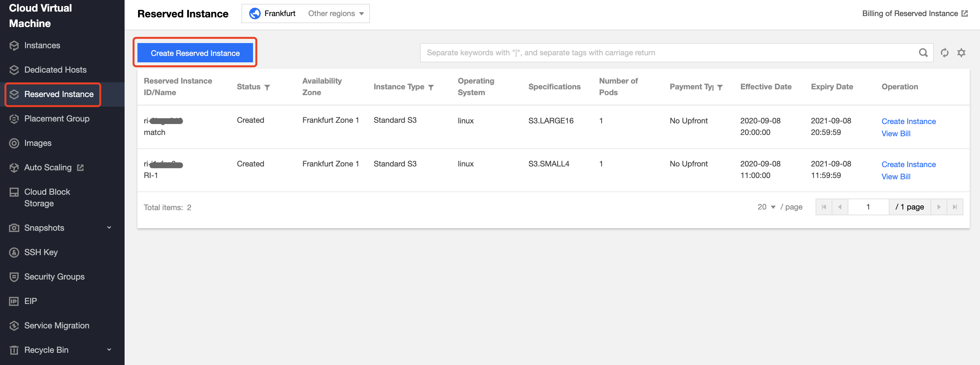The height and width of the screenshot is (365, 980).
Task: Filter by Payment Type icon
Action: pyautogui.click(x=719, y=87)
